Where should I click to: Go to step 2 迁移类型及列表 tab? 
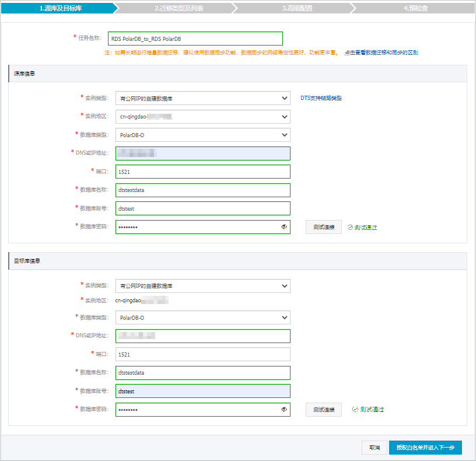pyautogui.click(x=179, y=8)
